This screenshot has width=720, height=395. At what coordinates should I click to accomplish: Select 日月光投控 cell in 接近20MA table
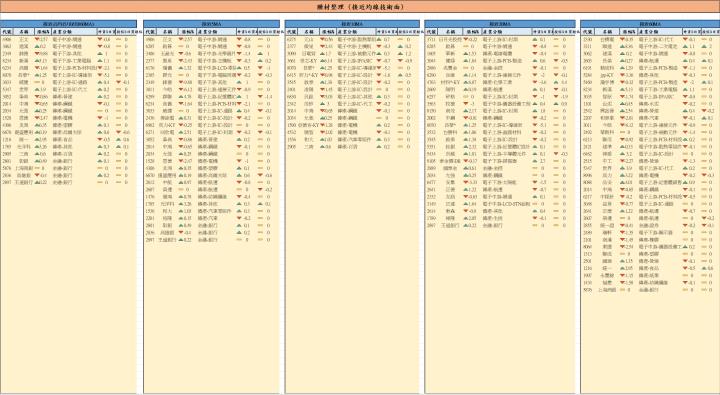click(450, 40)
